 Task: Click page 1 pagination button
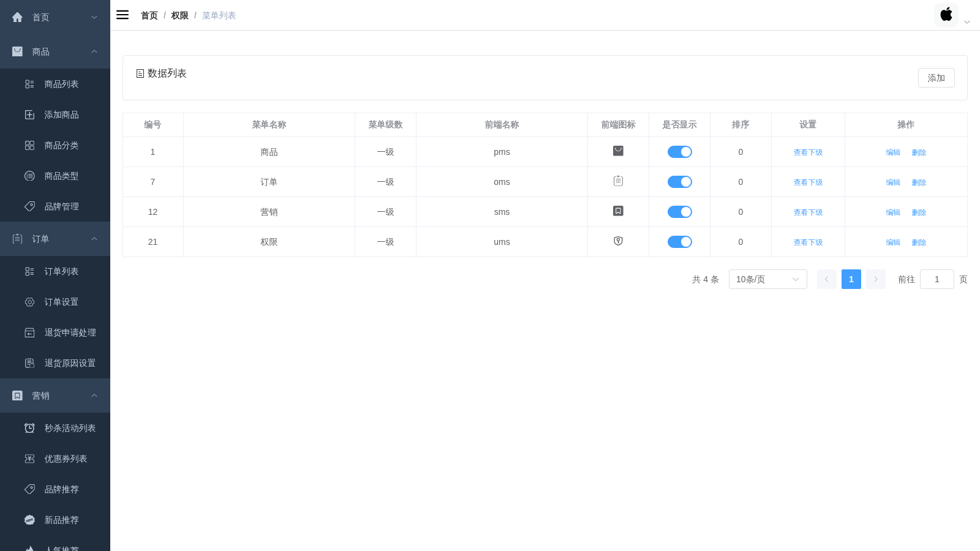[851, 279]
